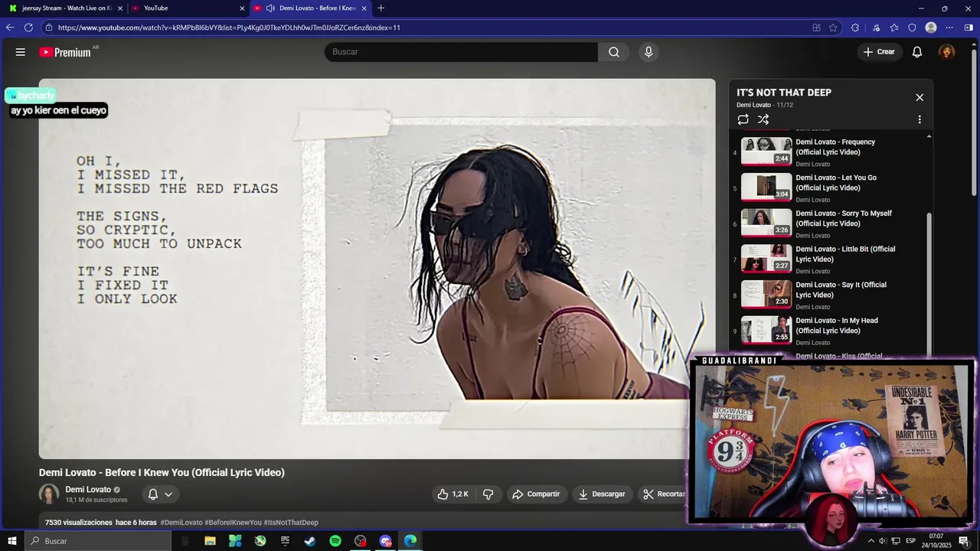Image resolution: width=980 pixels, height=551 pixels.
Task: Open browser extensions puzzle icon
Action: 855,28
